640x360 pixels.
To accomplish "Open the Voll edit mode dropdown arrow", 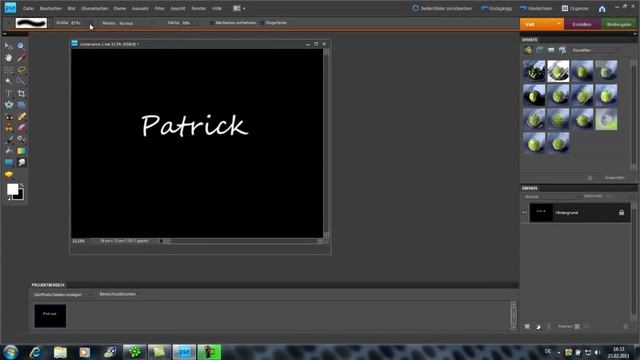I will [559, 24].
